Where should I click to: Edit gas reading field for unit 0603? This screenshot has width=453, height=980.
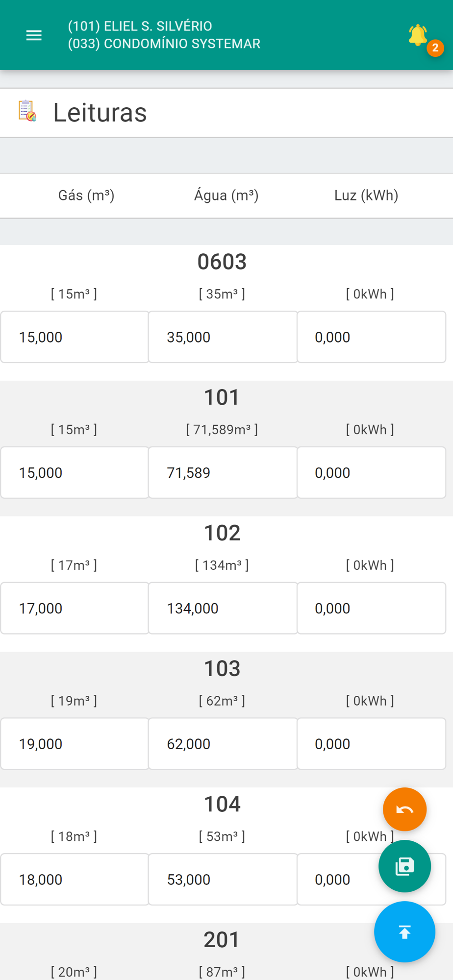coord(75,337)
